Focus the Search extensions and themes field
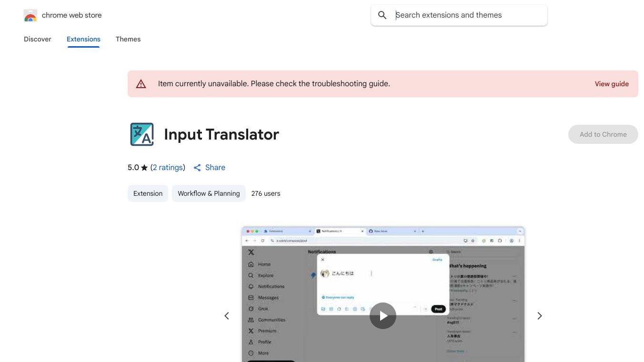This screenshot has width=644, height=362. pos(459,15)
